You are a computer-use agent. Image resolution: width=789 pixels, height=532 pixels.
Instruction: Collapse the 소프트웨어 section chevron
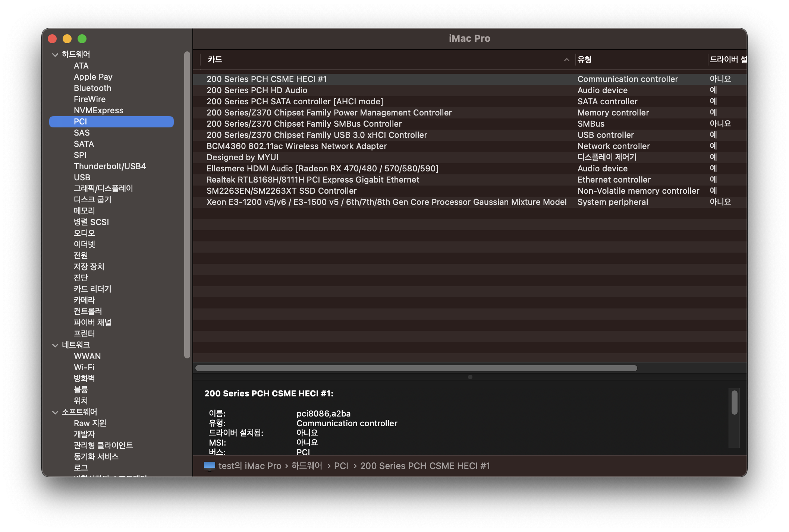pos(55,412)
